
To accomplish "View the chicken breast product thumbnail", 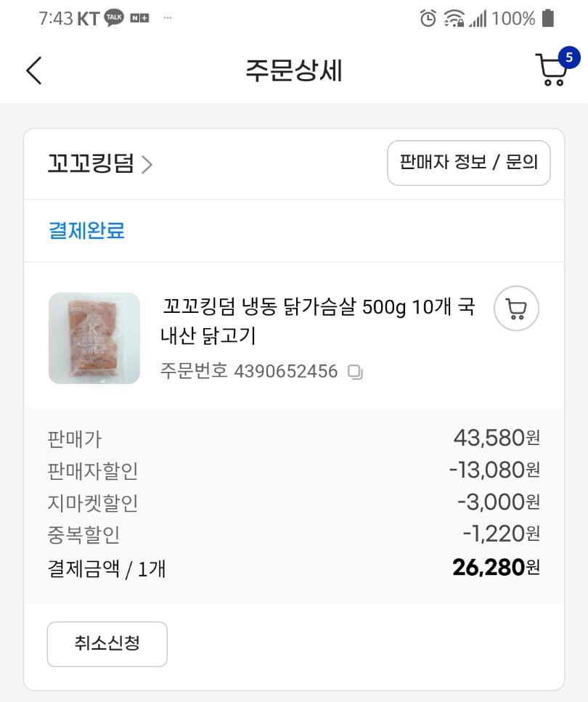I will (x=94, y=338).
